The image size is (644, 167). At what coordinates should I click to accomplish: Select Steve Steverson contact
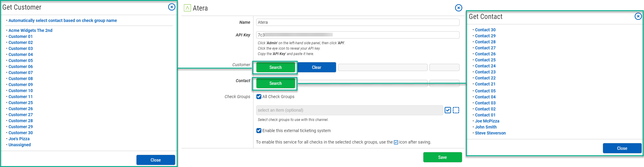click(x=490, y=133)
